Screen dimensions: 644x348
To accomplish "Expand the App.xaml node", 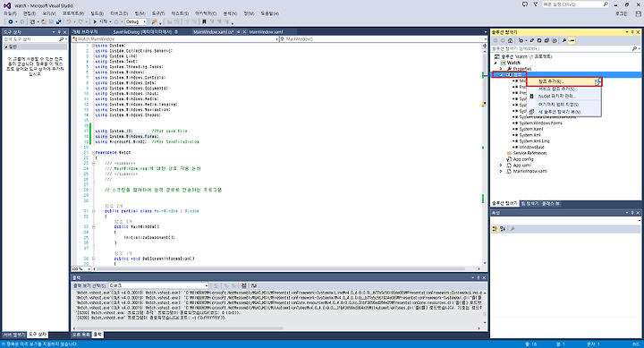I will [x=501, y=166].
